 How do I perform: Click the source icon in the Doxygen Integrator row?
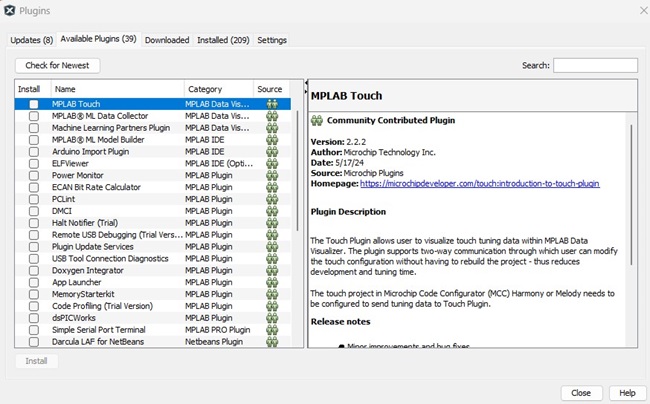271,270
